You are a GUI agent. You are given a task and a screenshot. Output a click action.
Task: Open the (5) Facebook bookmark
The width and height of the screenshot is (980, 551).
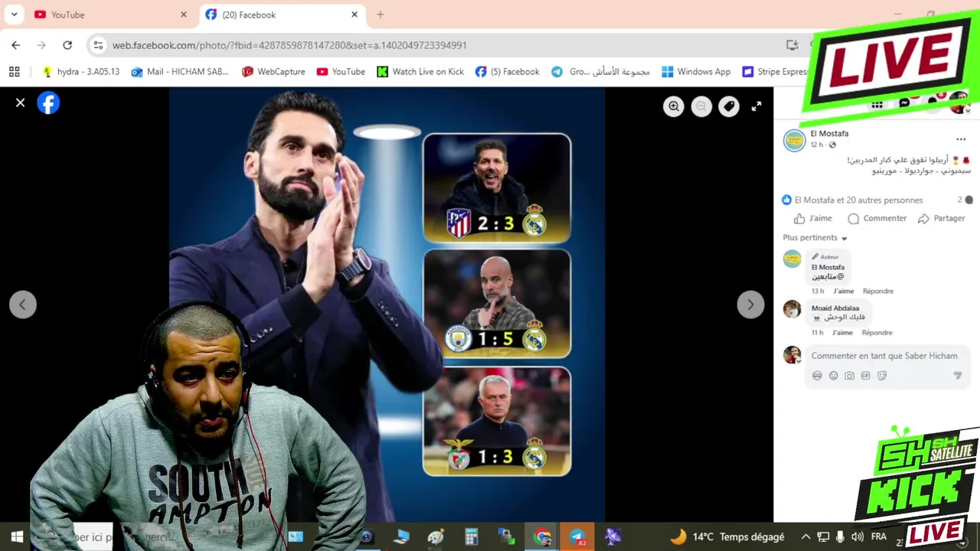pos(508,72)
